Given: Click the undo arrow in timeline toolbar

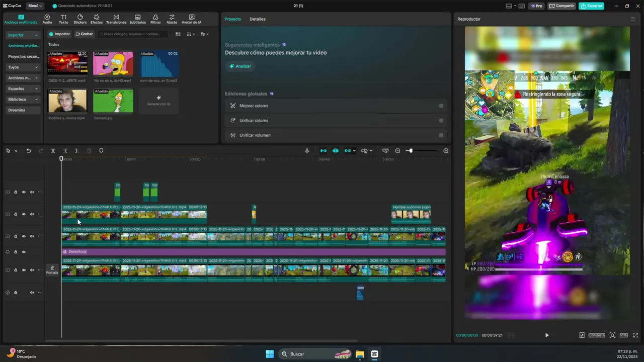Looking at the screenshot, I should tap(29, 151).
